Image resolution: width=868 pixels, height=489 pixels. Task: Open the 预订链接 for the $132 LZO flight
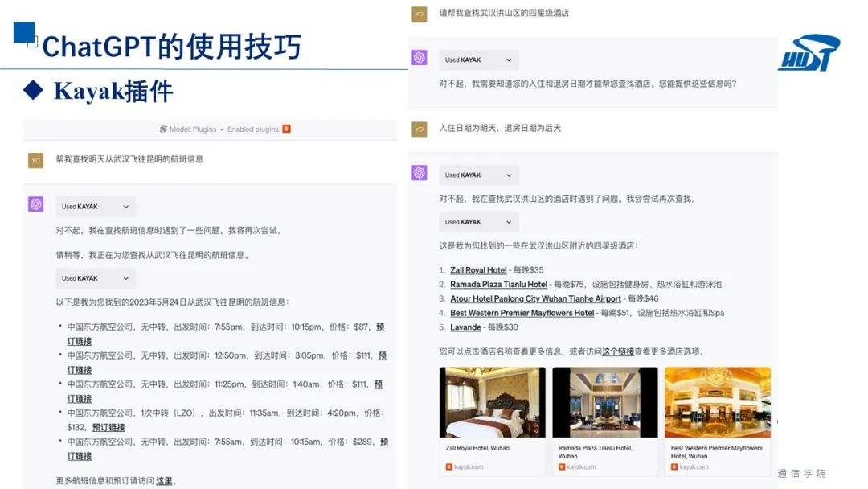click(x=108, y=427)
